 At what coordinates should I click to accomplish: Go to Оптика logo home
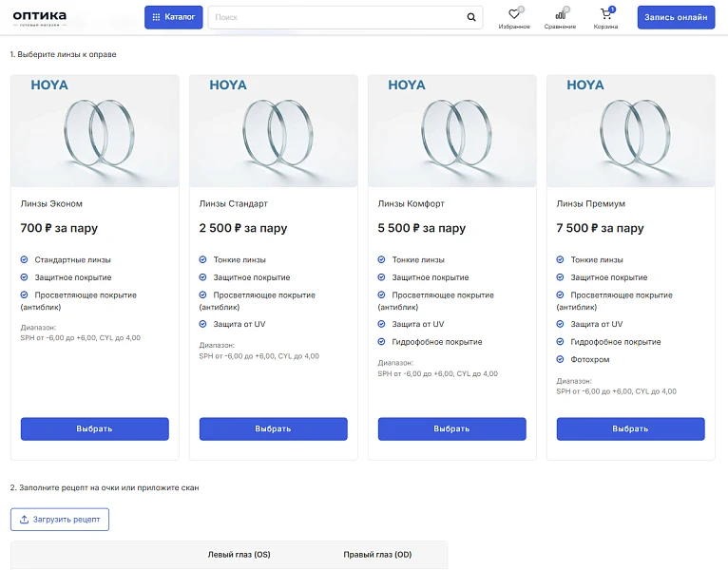point(40,18)
